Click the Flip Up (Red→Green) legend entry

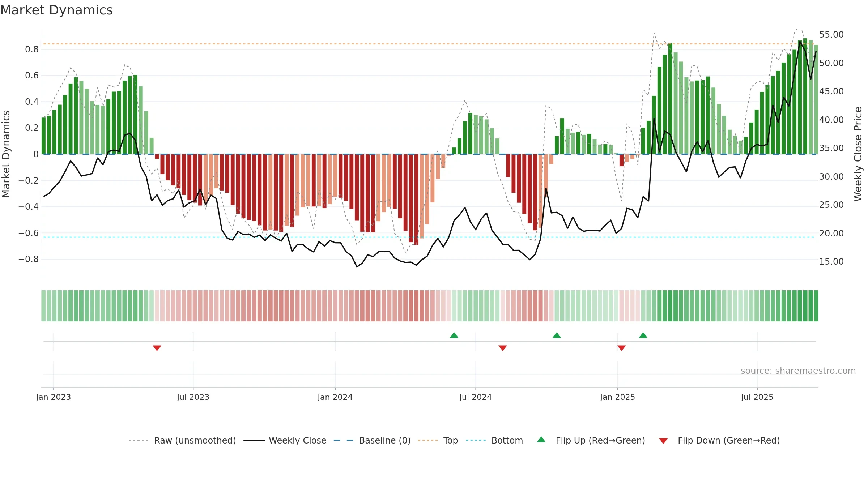[x=591, y=440]
